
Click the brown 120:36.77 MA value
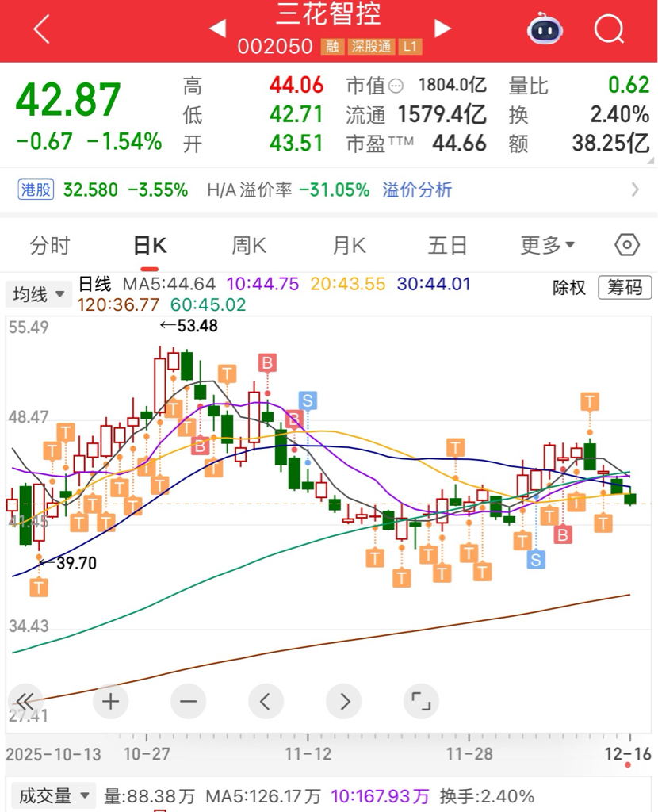(118, 304)
